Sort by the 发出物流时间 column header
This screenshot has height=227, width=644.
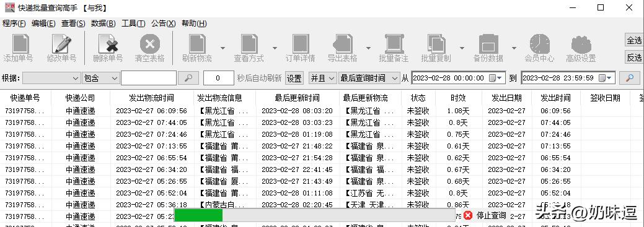click(152, 98)
